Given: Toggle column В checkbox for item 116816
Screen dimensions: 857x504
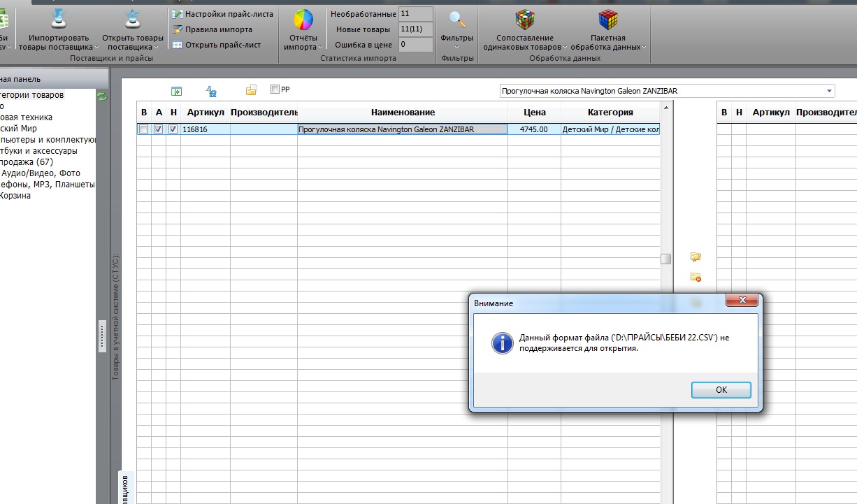Looking at the screenshot, I should click(x=143, y=129).
